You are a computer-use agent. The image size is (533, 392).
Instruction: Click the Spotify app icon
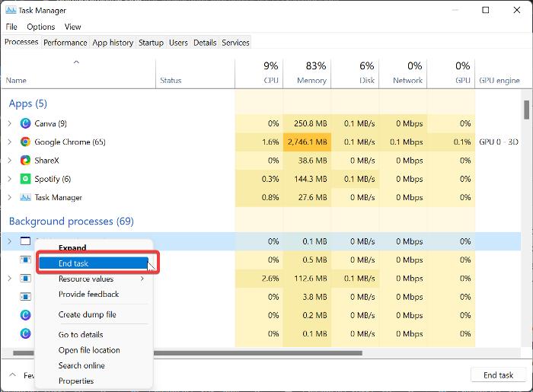[25, 179]
